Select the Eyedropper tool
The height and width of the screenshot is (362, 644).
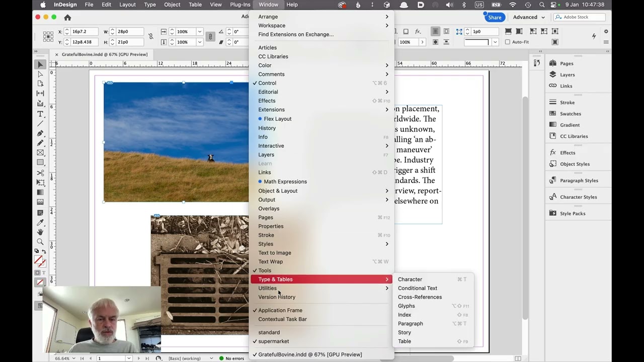coord(40,222)
